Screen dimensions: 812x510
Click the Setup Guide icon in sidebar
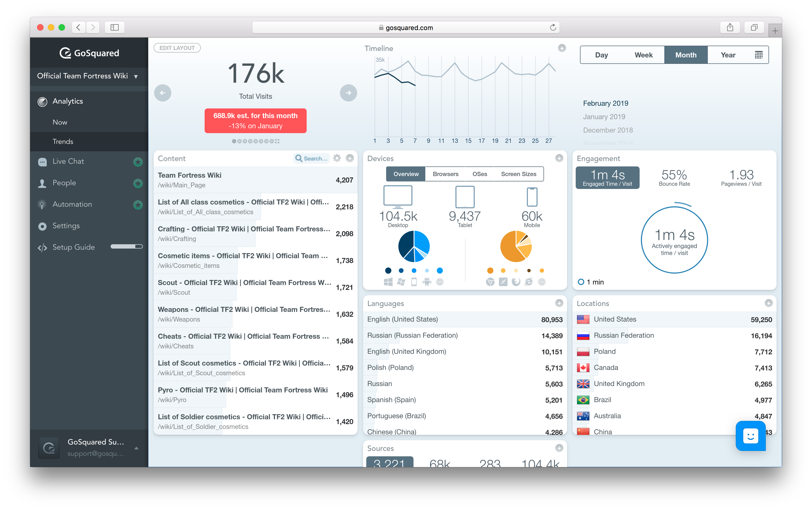coord(41,247)
